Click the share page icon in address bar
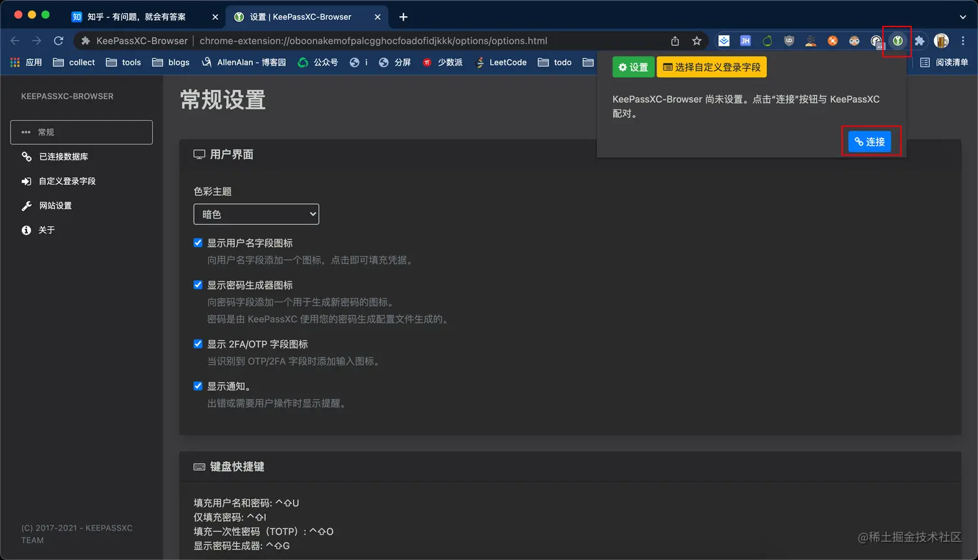 (x=675, y=41)
